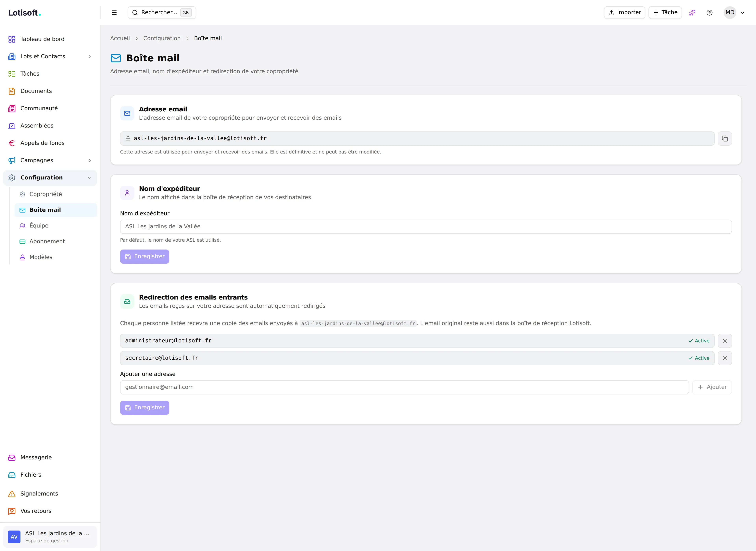
Task: Open Fichiers in the sidebar
Action: coord(50,475)
